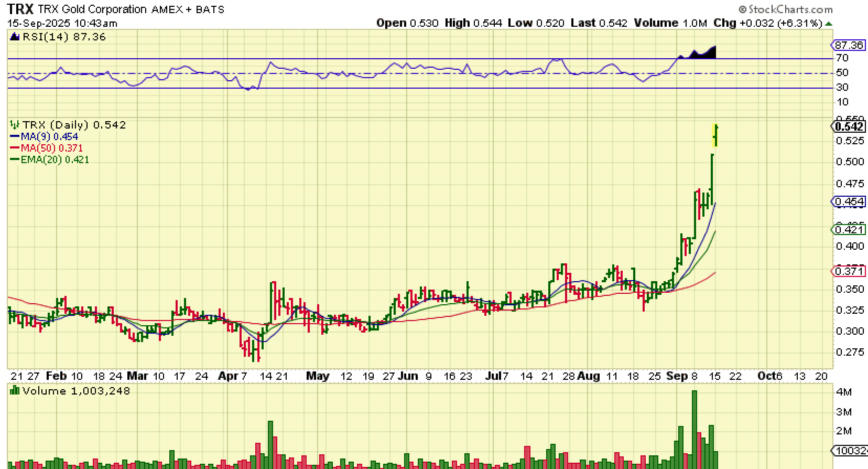The image size is (868, 469).
Task: Select the red MA(50) line swatch
Action: 15,148
